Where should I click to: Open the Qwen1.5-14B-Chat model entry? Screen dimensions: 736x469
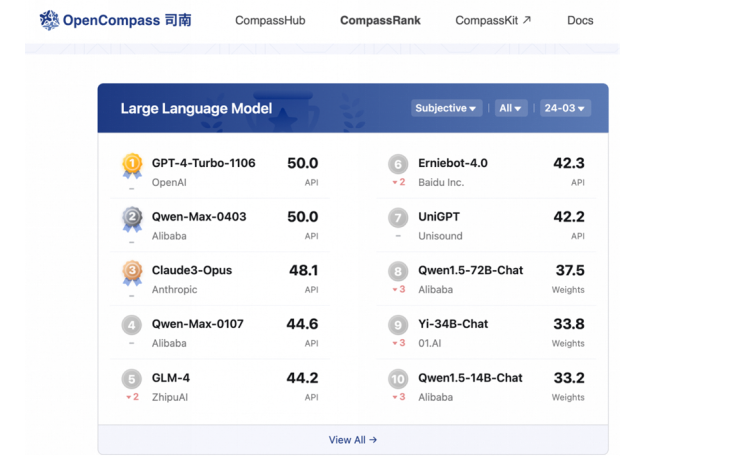click(x=470, y=378)
